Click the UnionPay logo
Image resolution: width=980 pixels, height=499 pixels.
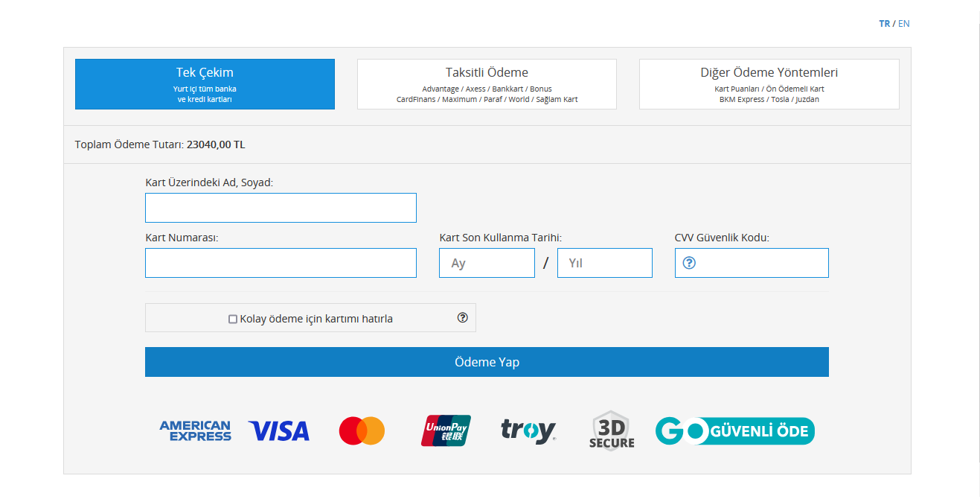[x=446, y=430]
